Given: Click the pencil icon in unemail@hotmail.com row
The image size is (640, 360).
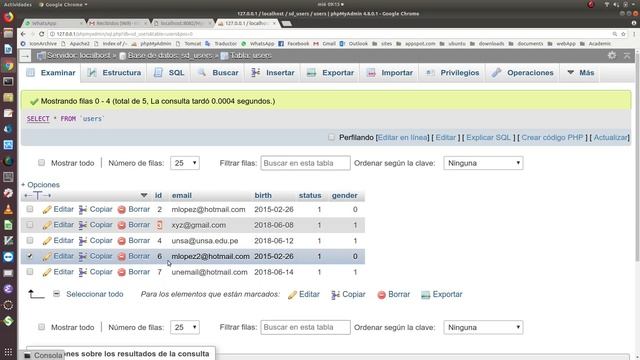Looking at the screenshot, I should click(x=47, y=272).
